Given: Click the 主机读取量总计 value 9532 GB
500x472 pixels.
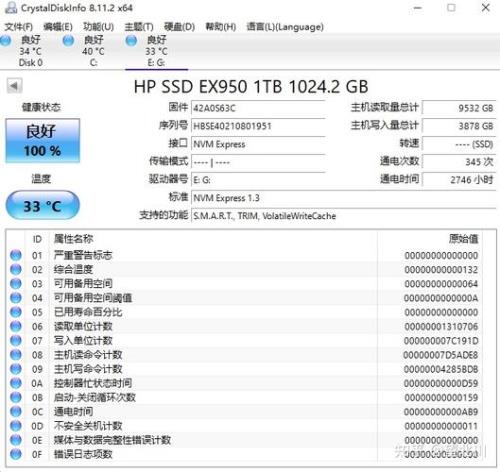Looking at the screenshot, I should click(x=459, y=108).
